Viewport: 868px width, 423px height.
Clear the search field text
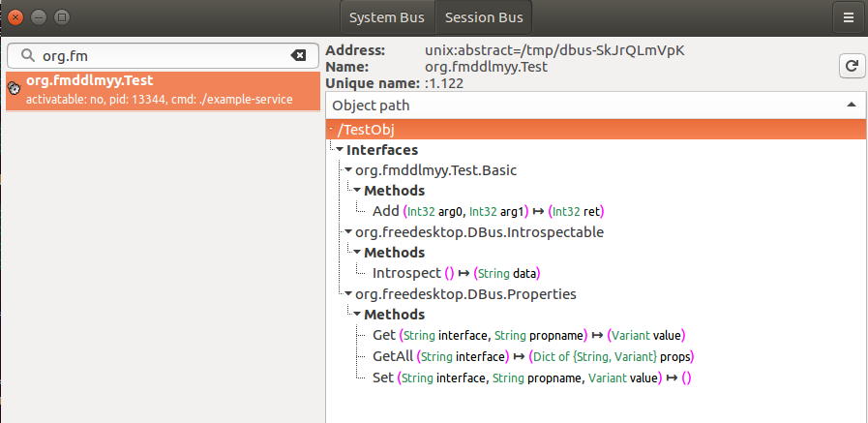(298, 56)
